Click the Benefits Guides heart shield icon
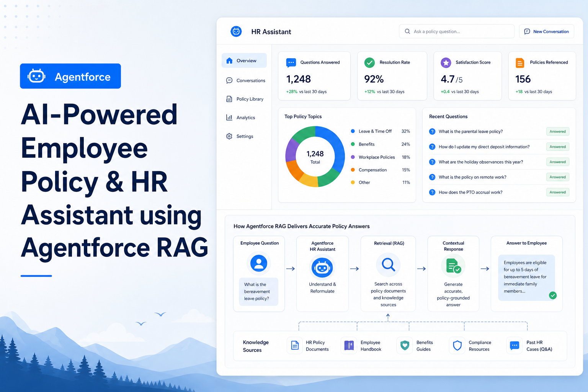The width and height of the screenshot is (588, 392). pos(405,345)
